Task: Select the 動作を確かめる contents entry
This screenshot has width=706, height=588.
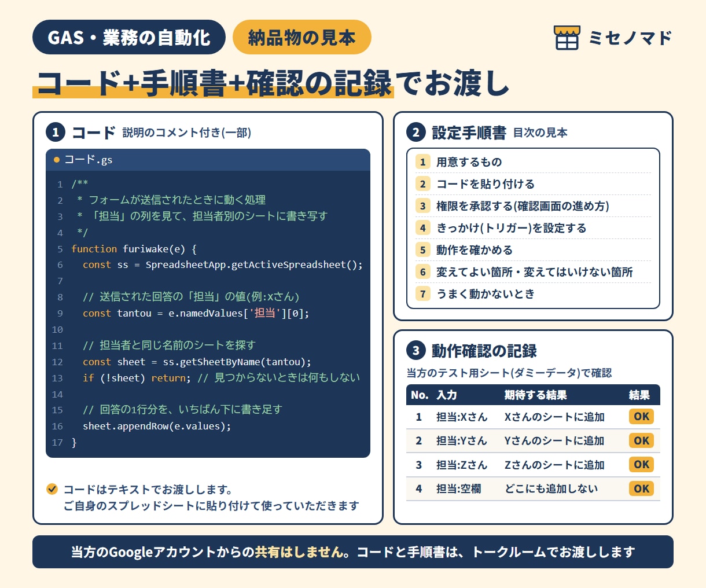Action: pos(475,250)
